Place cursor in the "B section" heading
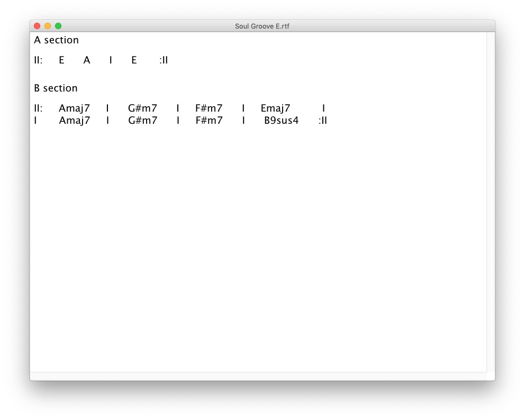The image size is (525, 420). 56,88
